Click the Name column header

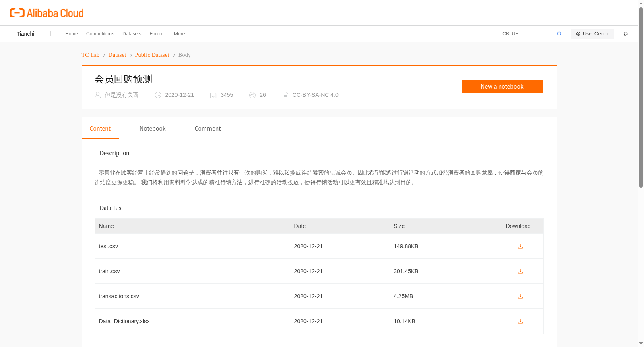[x=106, y=226]
